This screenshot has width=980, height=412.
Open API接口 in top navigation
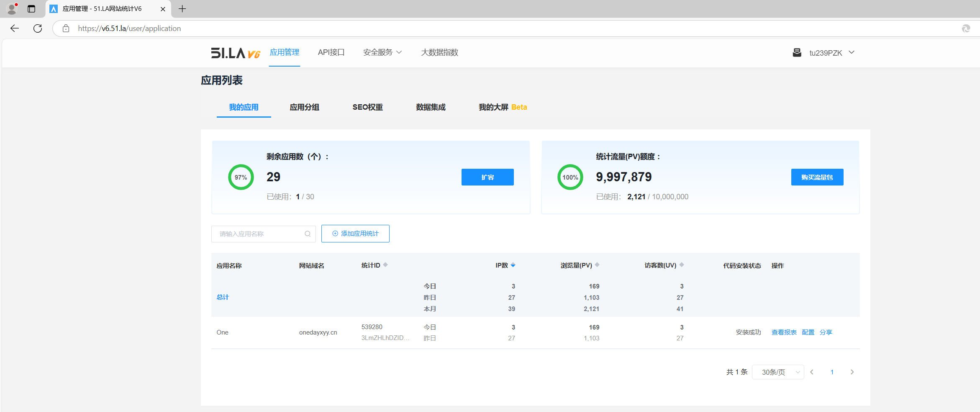coord(331,52)
